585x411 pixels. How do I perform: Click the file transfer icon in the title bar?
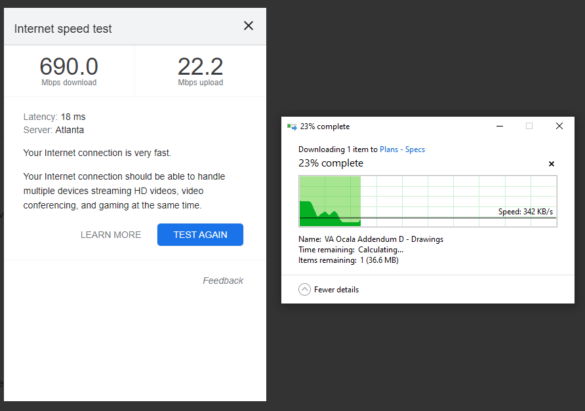(292, 127)
